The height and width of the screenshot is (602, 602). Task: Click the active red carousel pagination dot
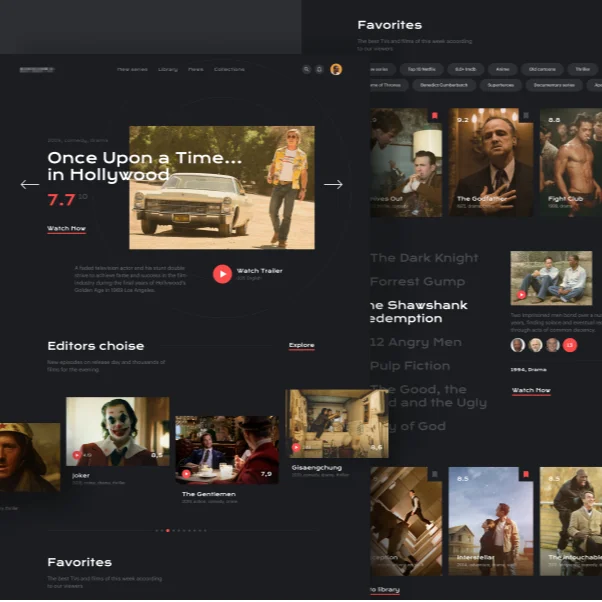[168, 531]
